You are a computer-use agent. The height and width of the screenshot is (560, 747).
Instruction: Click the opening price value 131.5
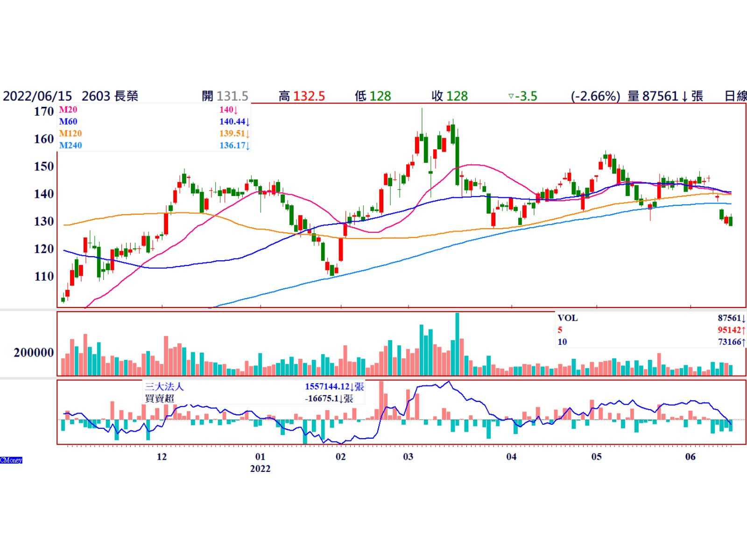click(232, 97)
